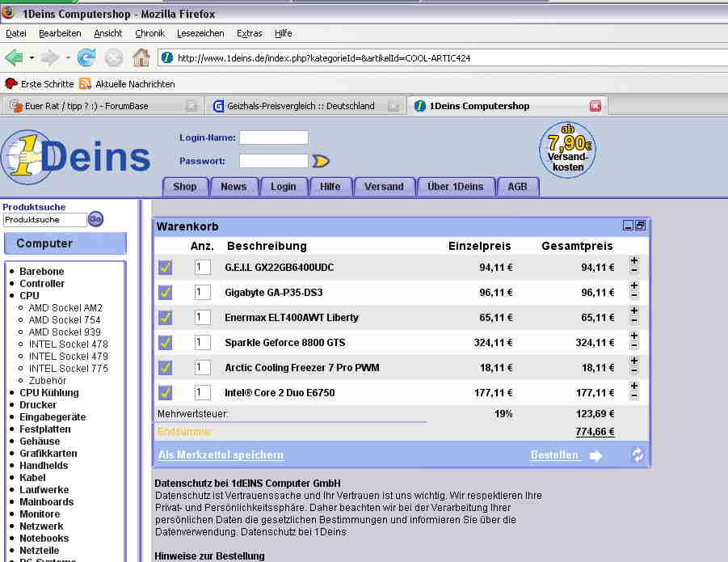Open the Datei menu
This screenshot has width=728, height=562.
pyautogui.click(x=16, y=33)
